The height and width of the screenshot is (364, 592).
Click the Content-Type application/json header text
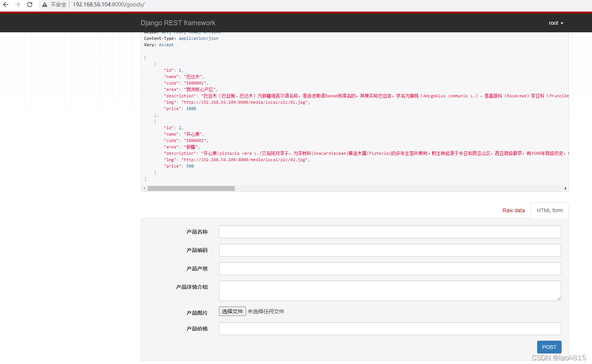[x=181, y=38]
